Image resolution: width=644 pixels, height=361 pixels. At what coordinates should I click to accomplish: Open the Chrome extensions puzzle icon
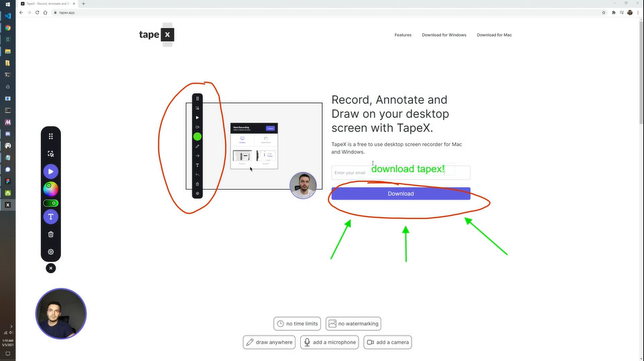(614, 12)
